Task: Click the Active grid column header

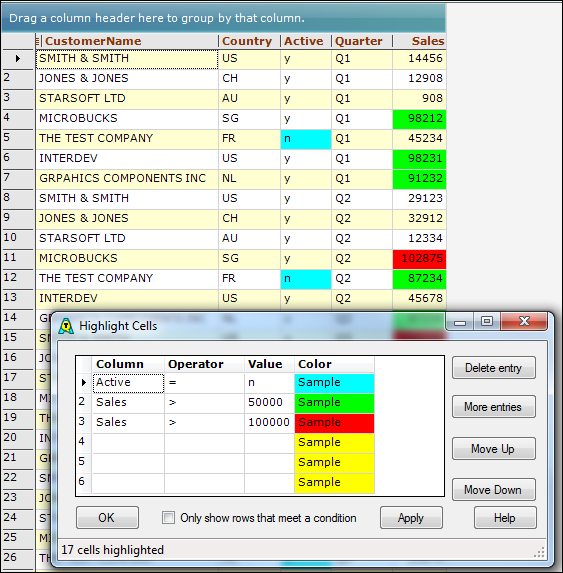Action: tap(306, 41)
